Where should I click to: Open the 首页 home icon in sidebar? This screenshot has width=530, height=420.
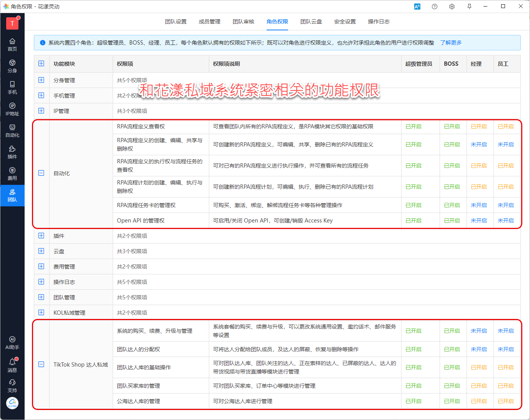tap(12, 45)
